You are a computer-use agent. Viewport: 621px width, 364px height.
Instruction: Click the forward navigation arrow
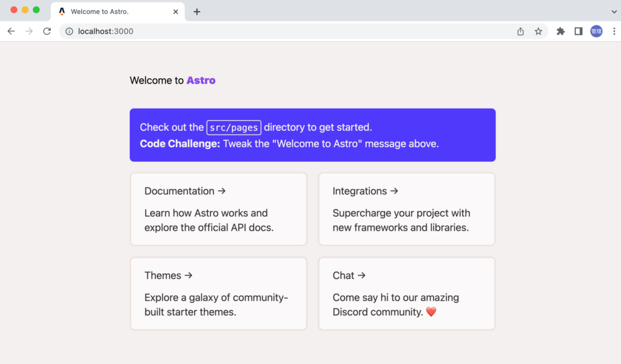(x=29, y=31)
